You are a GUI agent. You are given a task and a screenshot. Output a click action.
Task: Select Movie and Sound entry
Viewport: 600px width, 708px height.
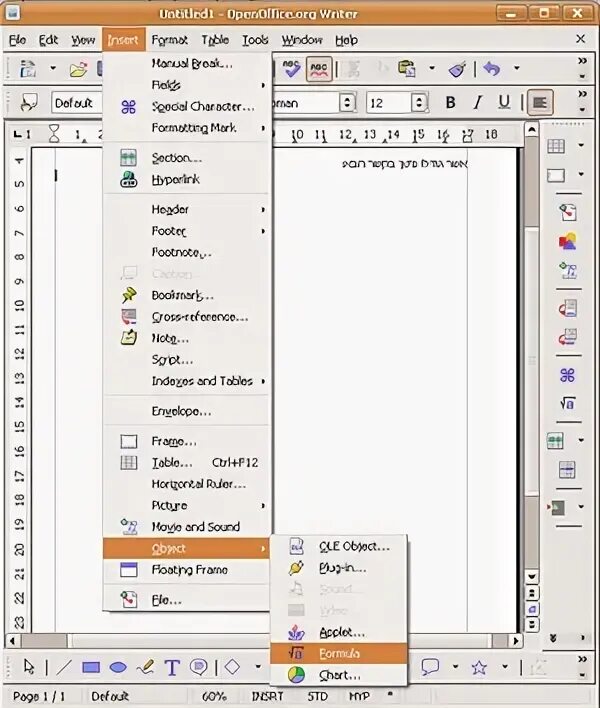click(187, 527)
